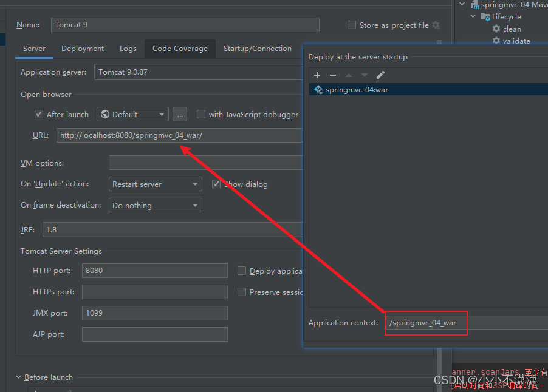This screenshot has height=392, width=548.
Task: Select clean in Maven Lifecycle
Action: point(512,29)
